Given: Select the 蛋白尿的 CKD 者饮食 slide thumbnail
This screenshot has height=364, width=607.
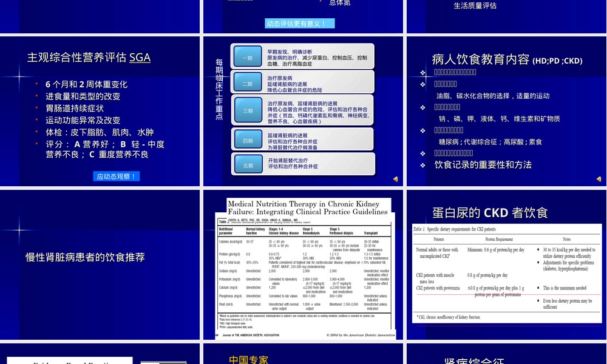Looking at the screenshot, I should (x=507, y=265).
